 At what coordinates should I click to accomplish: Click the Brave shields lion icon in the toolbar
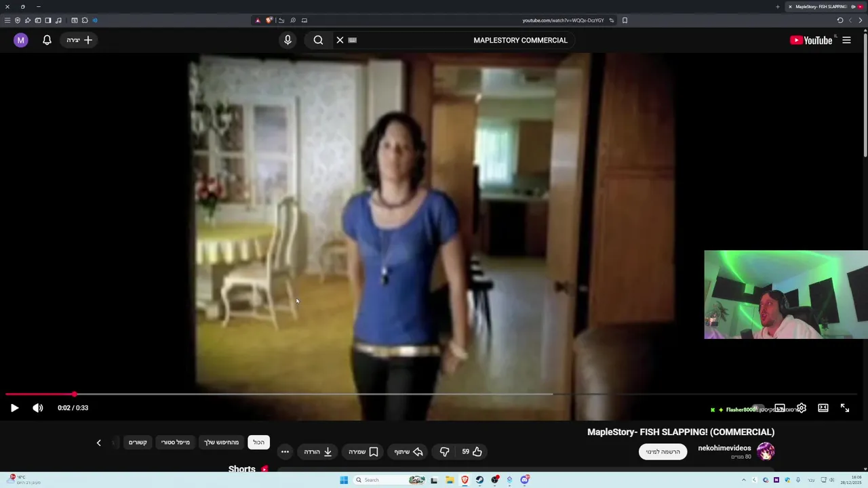(x=269, y=20)
